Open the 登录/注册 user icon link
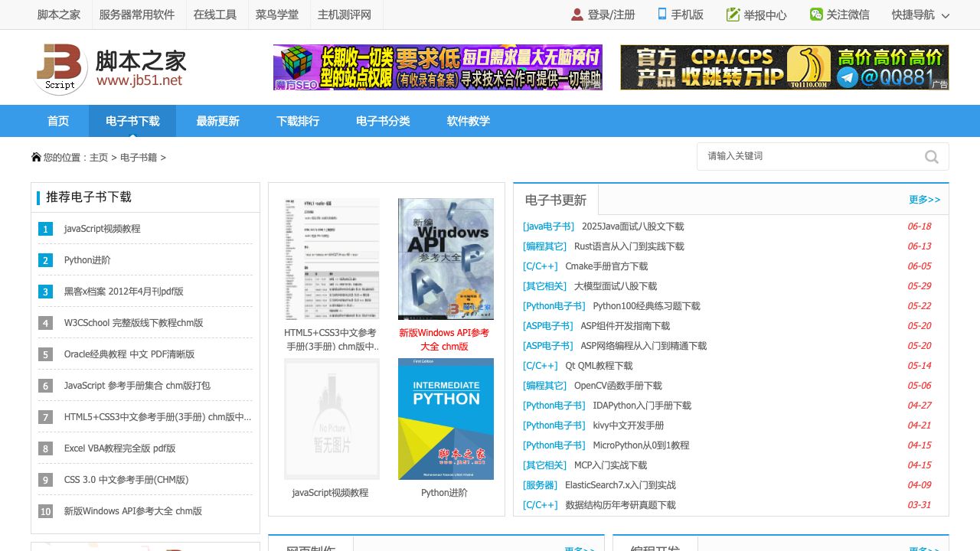The width and height of the screenshot is (980, 551). click(577, 15)
